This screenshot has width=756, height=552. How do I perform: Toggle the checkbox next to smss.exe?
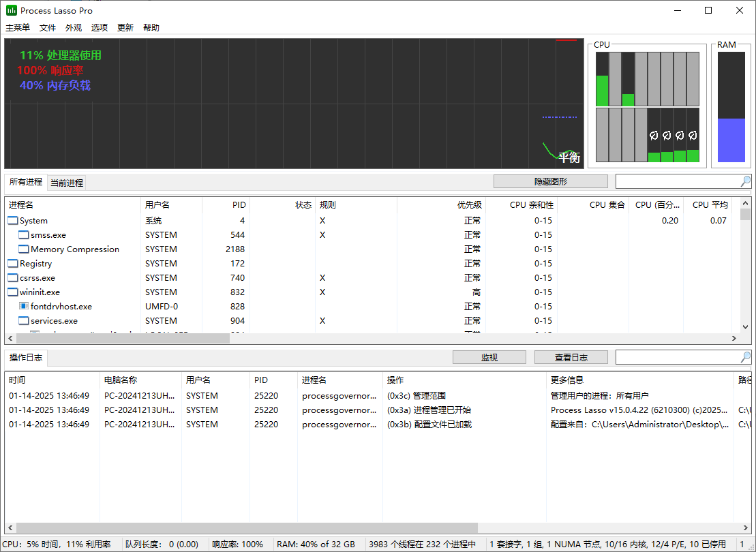tap(23, 234)
